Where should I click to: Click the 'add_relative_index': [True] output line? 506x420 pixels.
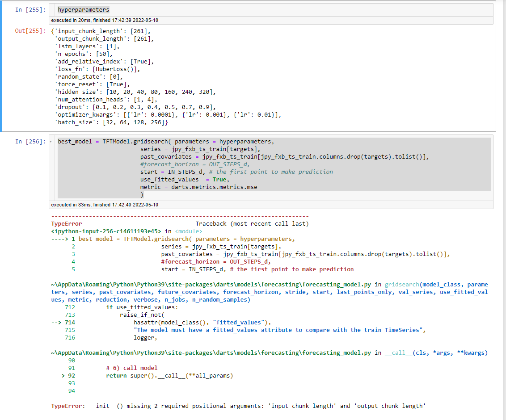[x=104, y=62]
